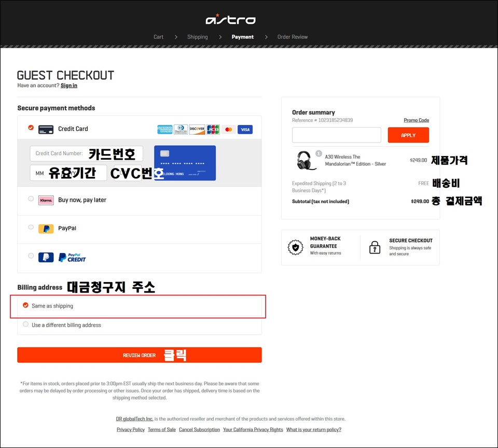This screenshot has width=498, height=448.
Task: Select the Credit Card payment method
Action: (31, 128)
